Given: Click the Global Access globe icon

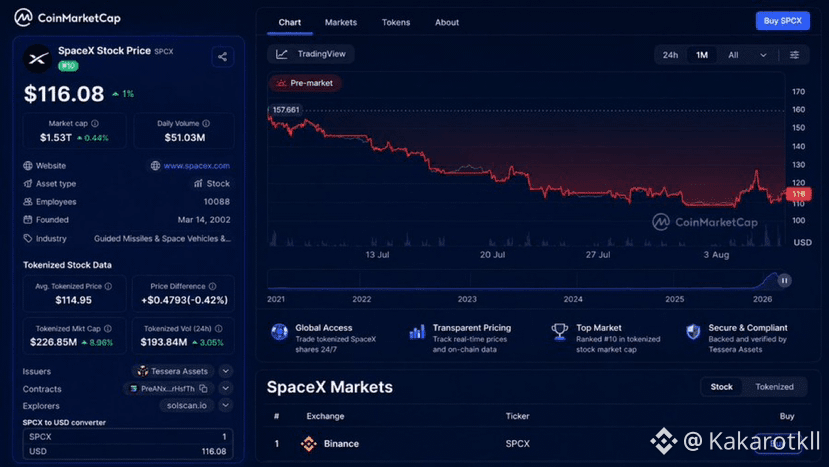Looking at the screenshot, I should 279,332.
